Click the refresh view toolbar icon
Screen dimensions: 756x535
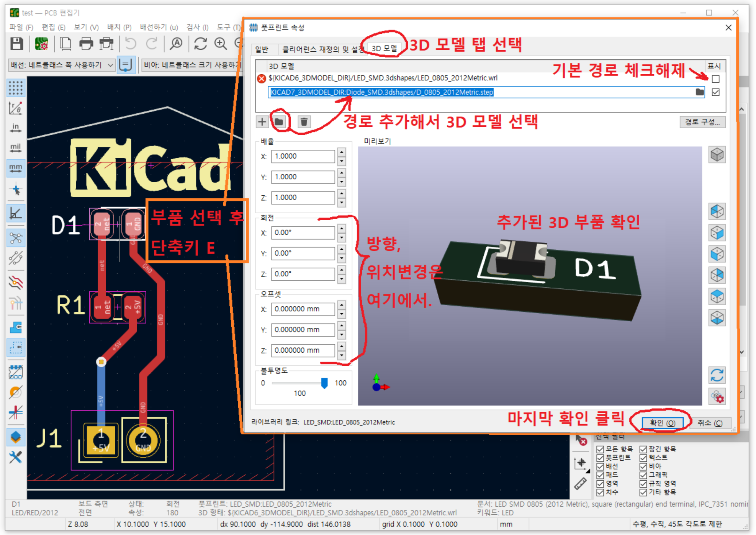(200, 44)
